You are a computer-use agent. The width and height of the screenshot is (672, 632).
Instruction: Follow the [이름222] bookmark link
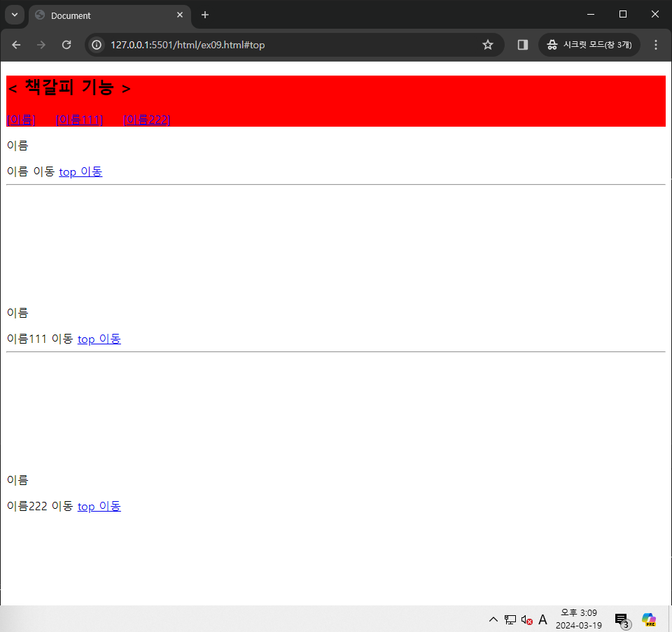[146, 120]
